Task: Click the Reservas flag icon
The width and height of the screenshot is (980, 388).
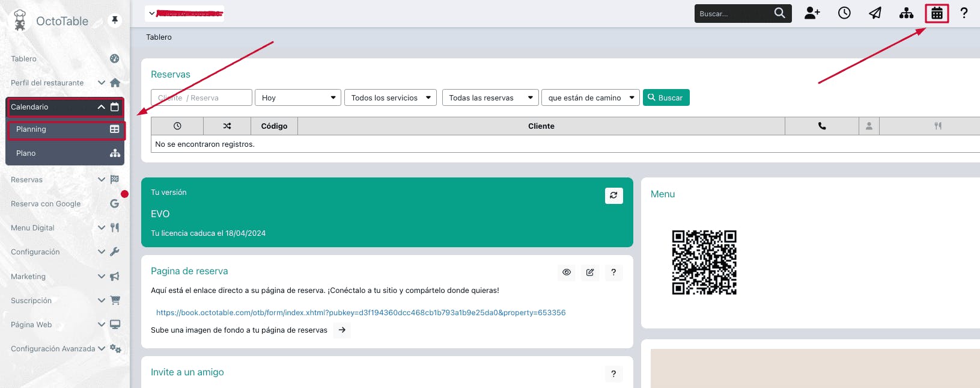Action: pos(115,179)
